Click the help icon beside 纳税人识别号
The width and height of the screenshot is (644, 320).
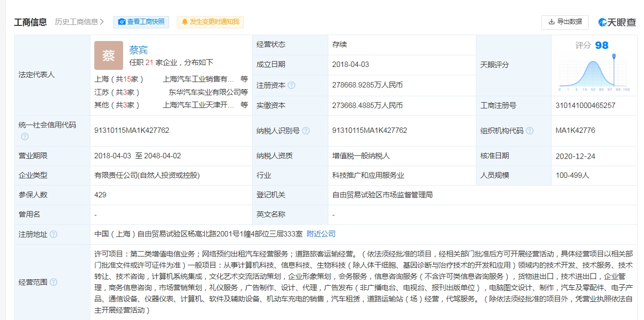coord(306,131)
